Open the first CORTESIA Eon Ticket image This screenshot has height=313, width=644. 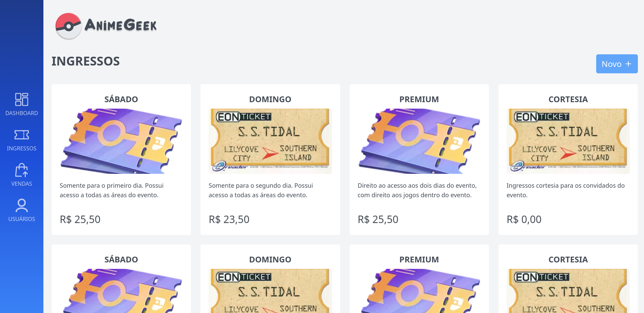(568, 141)
